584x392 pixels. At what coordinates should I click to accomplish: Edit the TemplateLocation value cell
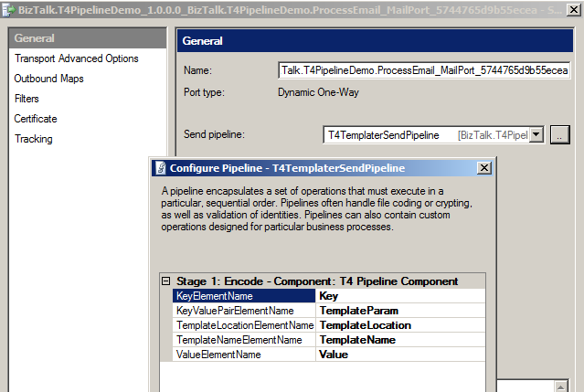tap(400, 325)
